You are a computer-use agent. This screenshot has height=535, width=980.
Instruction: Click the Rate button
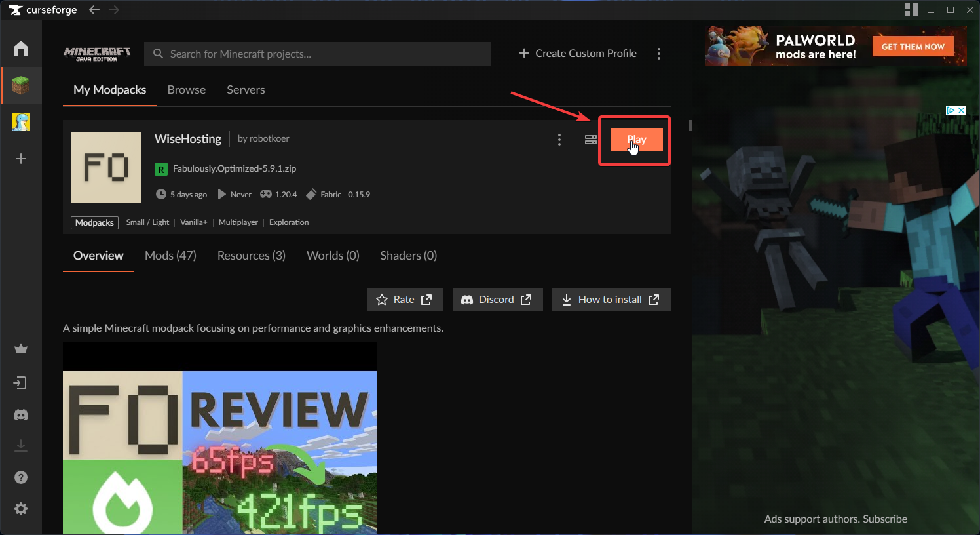[405, 300]
